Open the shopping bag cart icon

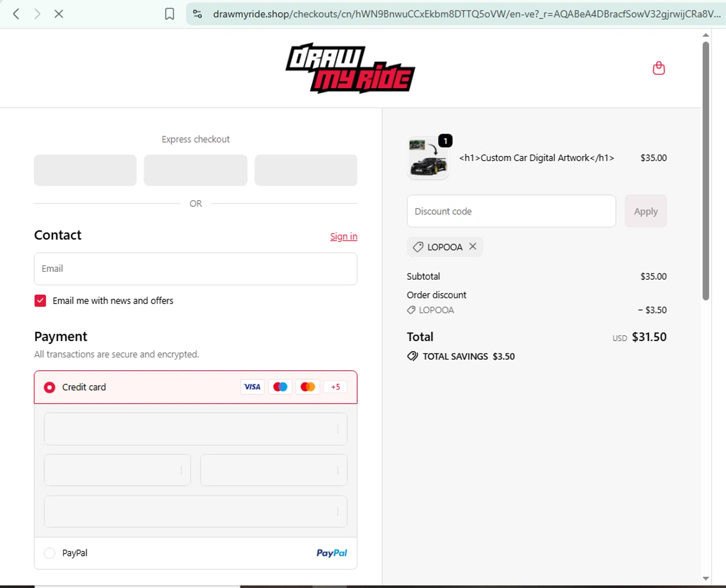(659, 68)
